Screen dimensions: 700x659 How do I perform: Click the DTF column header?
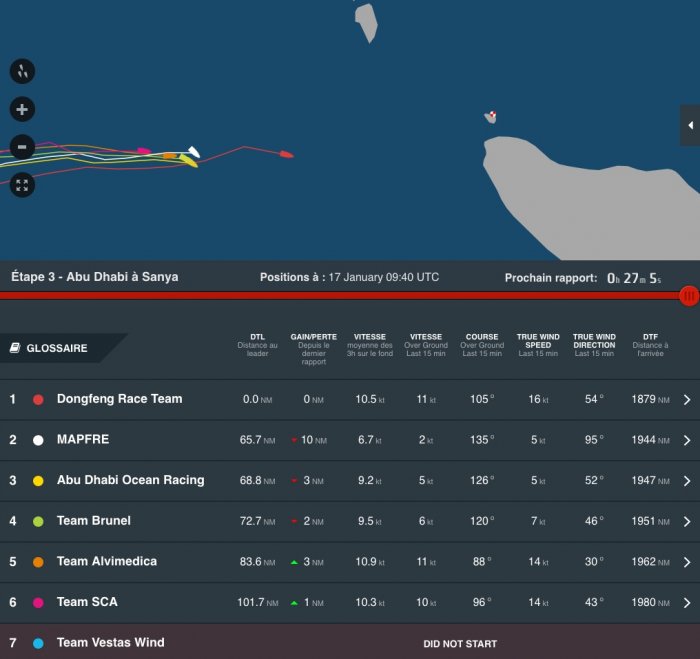pos(650,345)
